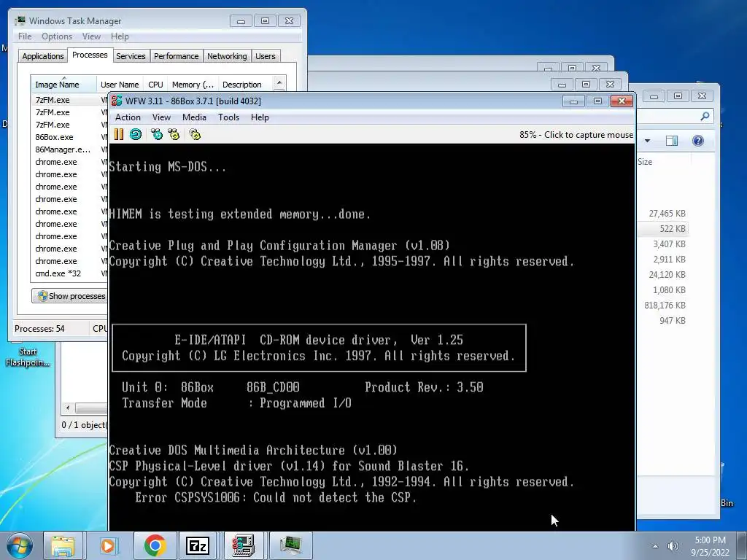Click the Task Manager title bar icon
The width and height of the screenshot is (747, 560).
[x=20, y=21]
